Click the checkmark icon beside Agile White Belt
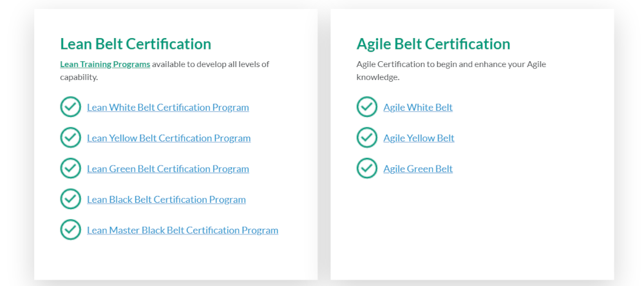Image resolution: width=644 pixels, height=286 pixels. (x=367, y=107)
